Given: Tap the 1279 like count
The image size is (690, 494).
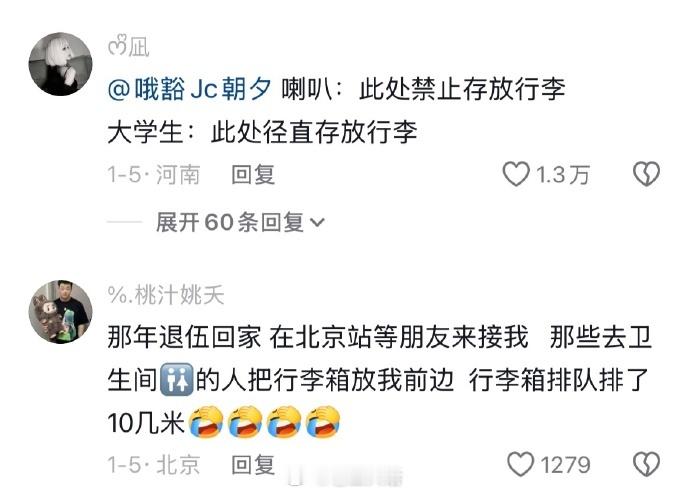Looking at the screenshot, I should click(565, 465).
